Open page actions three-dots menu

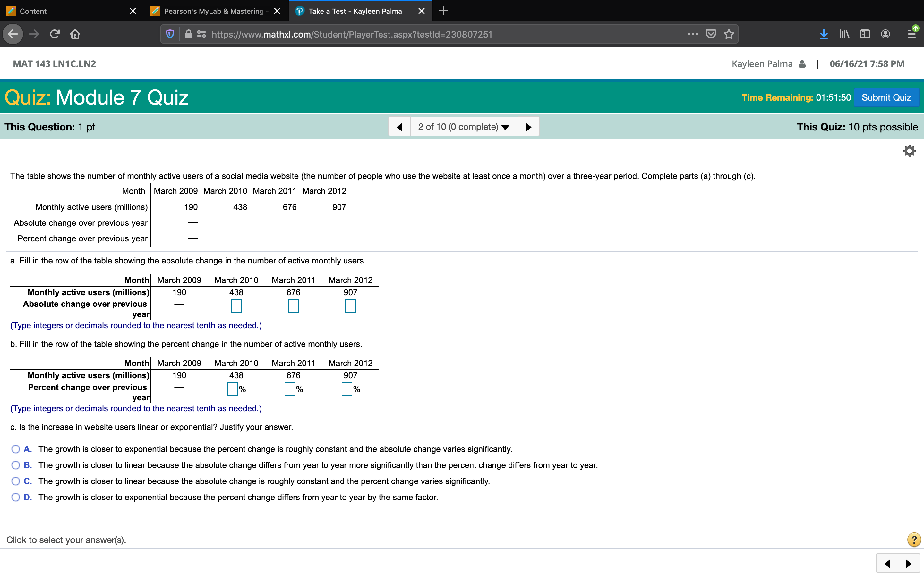pyautogui.click(x=693, y=34)
